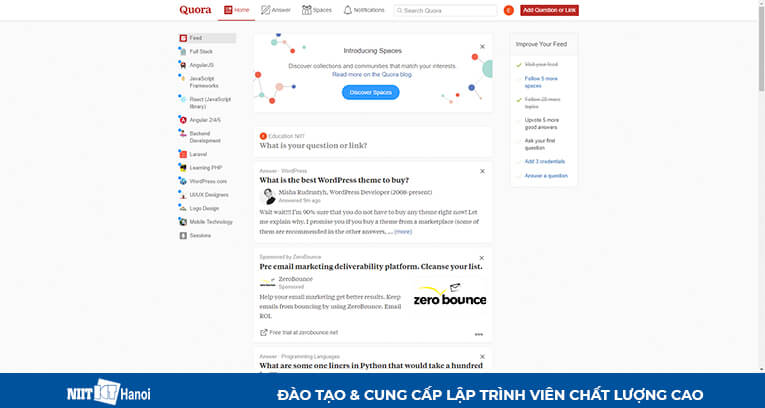Screen dimensions: 765x408
Task: Click Answer a question in Improve Your Feed
Action: [546, 176]
